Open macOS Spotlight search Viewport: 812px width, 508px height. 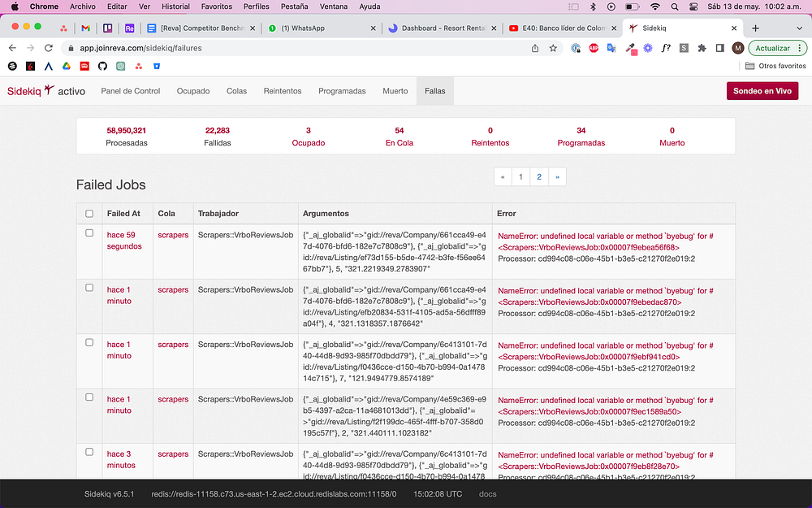click(674, 7)
